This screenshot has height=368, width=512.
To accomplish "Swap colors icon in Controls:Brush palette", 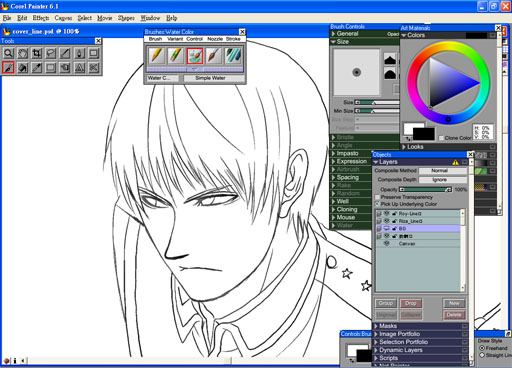I will coord(352,361).
